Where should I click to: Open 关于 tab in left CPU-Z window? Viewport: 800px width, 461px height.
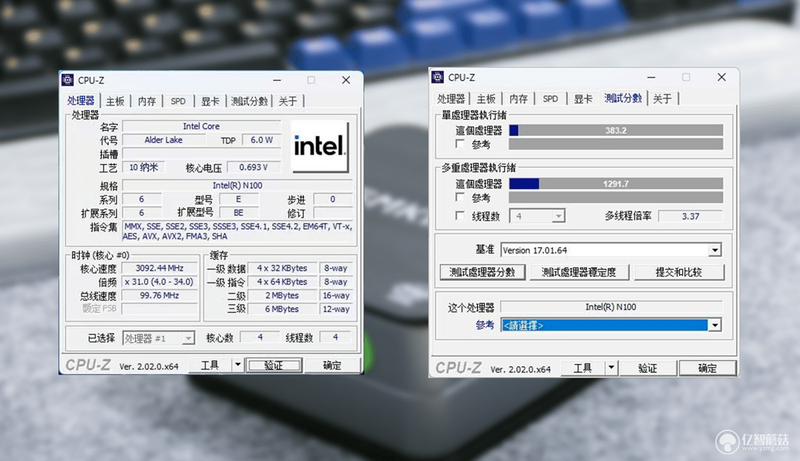click(x=288, y=101)
